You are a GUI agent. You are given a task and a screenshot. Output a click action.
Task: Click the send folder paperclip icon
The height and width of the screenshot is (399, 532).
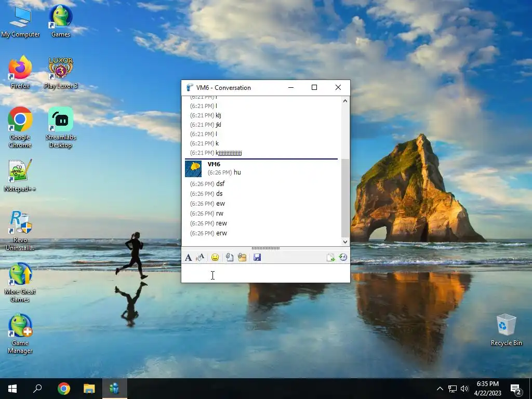click(x=242, y=258)
